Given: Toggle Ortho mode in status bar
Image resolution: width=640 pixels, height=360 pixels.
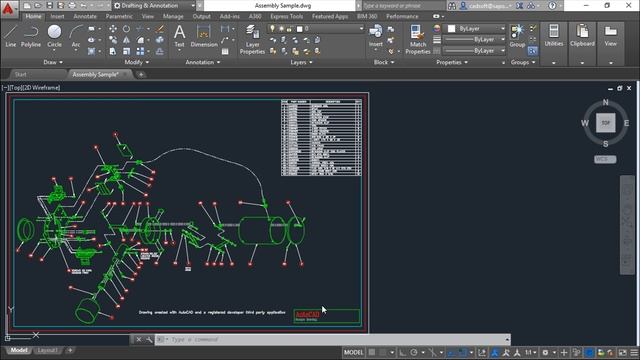Looking at the screenshot, I should (x=403, y=352).
